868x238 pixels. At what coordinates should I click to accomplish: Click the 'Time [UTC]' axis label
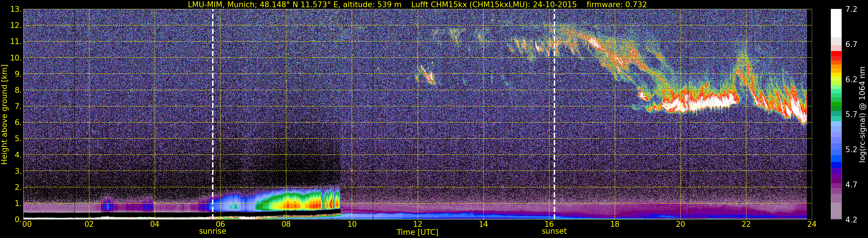point(417,232)
